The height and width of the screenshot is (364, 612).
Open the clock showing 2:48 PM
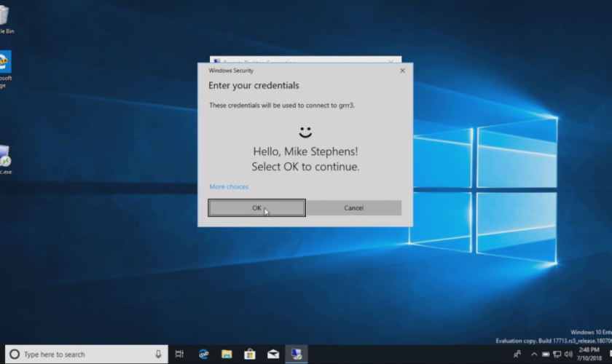(x=589, y=355)
